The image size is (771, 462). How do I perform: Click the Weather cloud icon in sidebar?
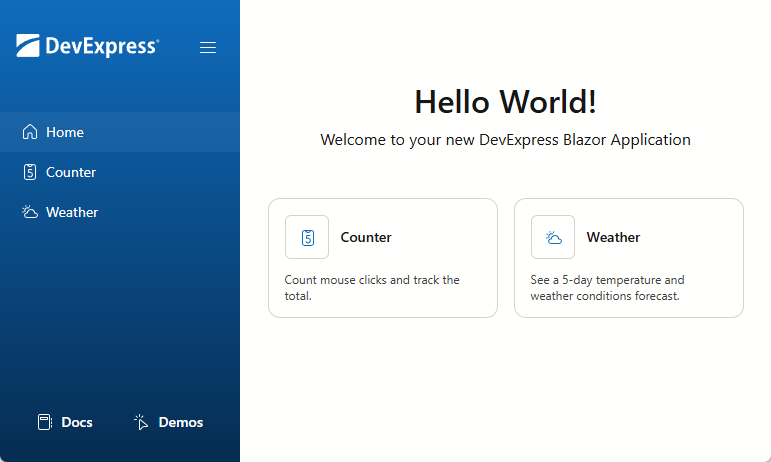click(30, 212)
